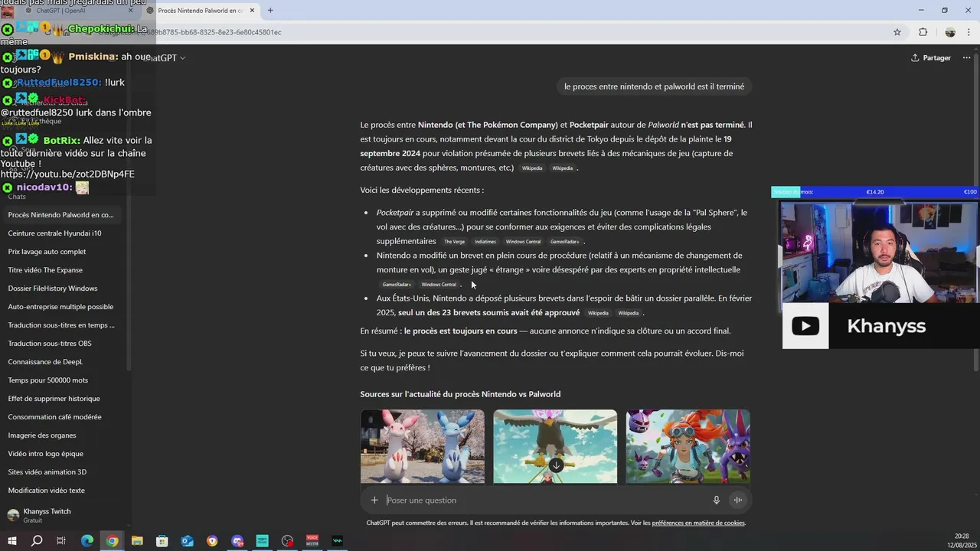Open the Chrome three-dot menu
Viewport: 980px width, 551px height.
tap(969, 32)
